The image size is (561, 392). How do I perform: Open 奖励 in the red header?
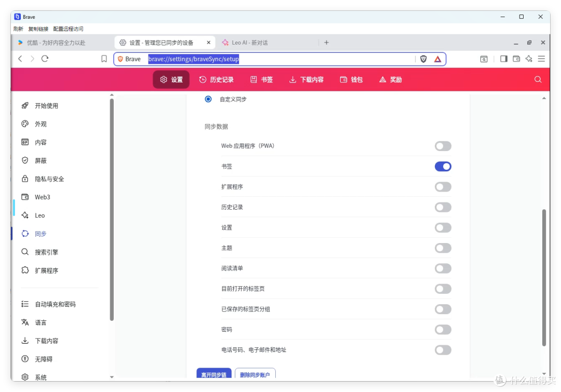pos(390,79)
